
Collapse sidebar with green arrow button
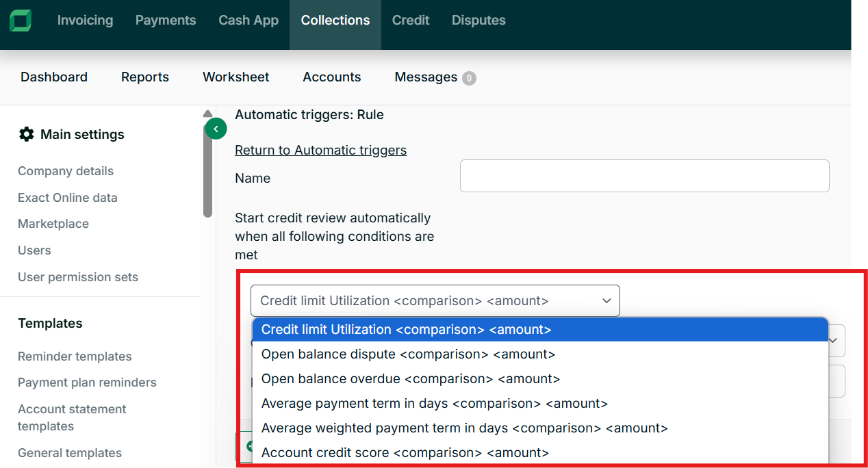[x=216, y=128]
